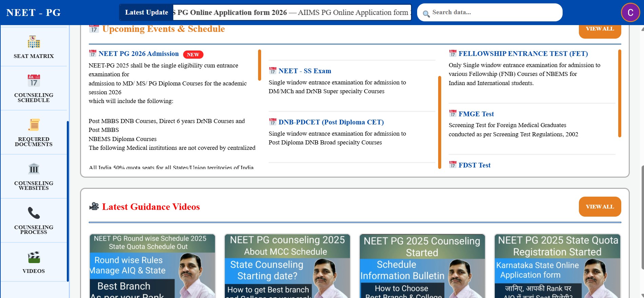
Task: Click the Latest Update label
Action: point(147,13)
